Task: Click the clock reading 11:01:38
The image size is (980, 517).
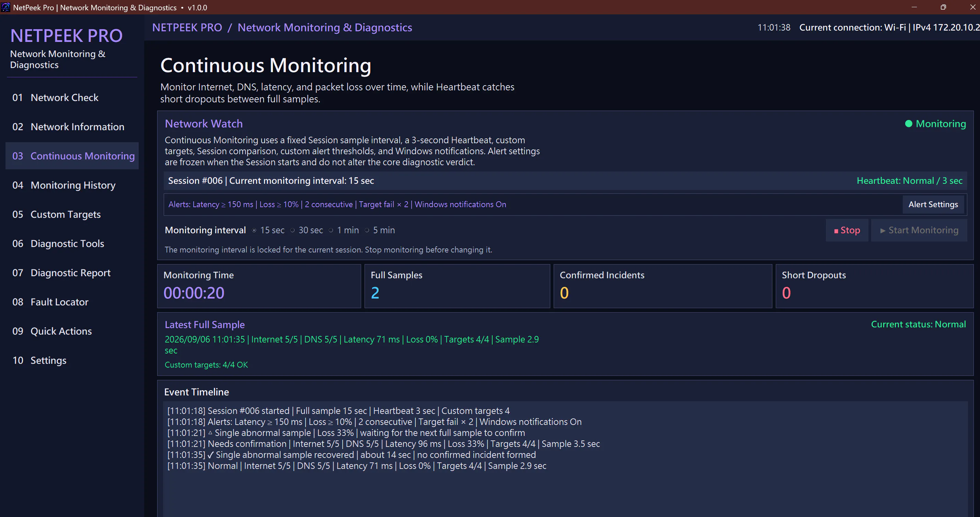Action: pyautogui.click(x=774, y=27)
